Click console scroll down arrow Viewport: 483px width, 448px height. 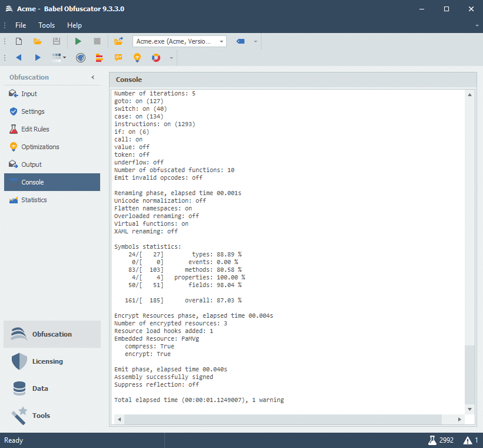click(x=470, y=409)
